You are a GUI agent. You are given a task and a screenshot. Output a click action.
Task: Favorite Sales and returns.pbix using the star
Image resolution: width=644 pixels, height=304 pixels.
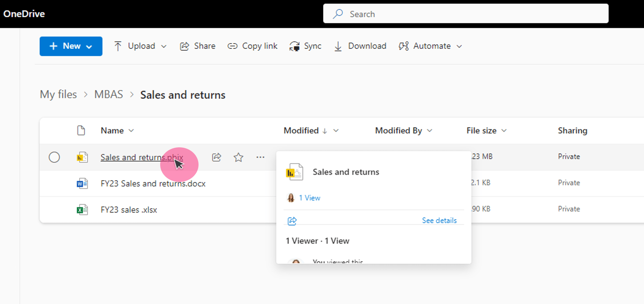[238, 157]
